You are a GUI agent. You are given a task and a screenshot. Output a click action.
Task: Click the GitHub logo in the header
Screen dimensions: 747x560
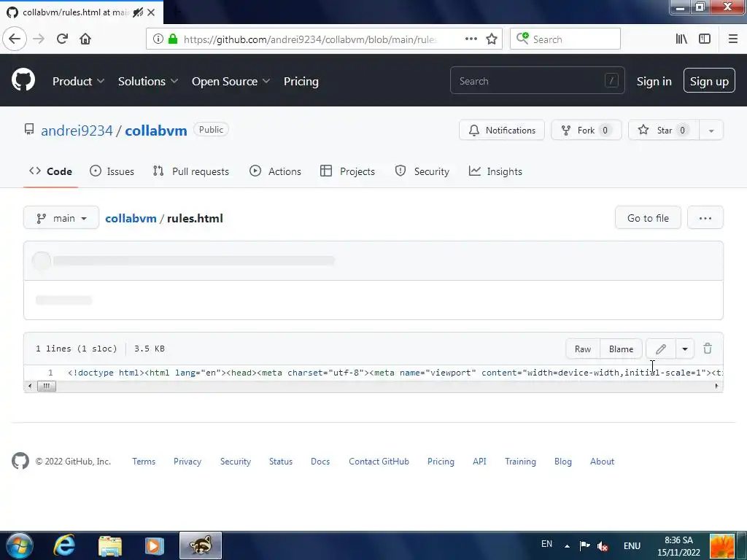pyautogui.click(x=23, y=79)
